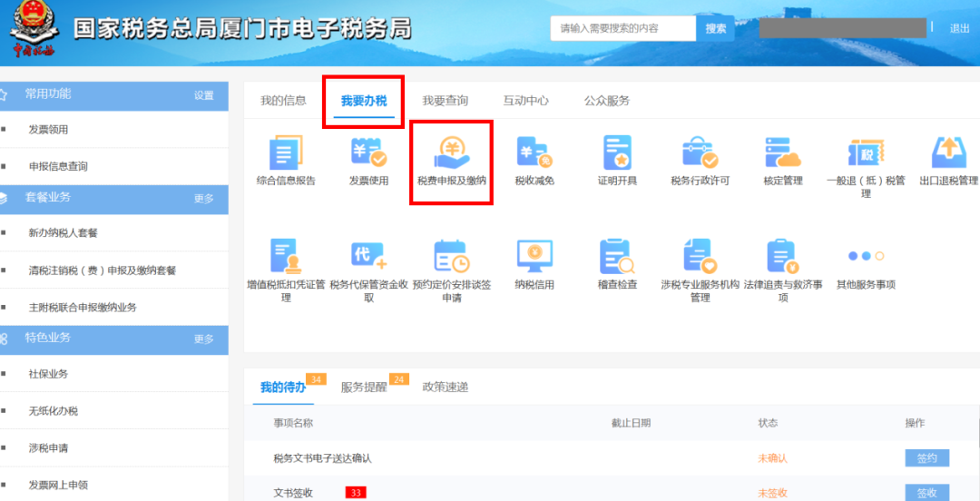The width and height of the screenshot is (980, 501).
Task: Open 无纸化办税 in sidebar
Action: [54, 411]
